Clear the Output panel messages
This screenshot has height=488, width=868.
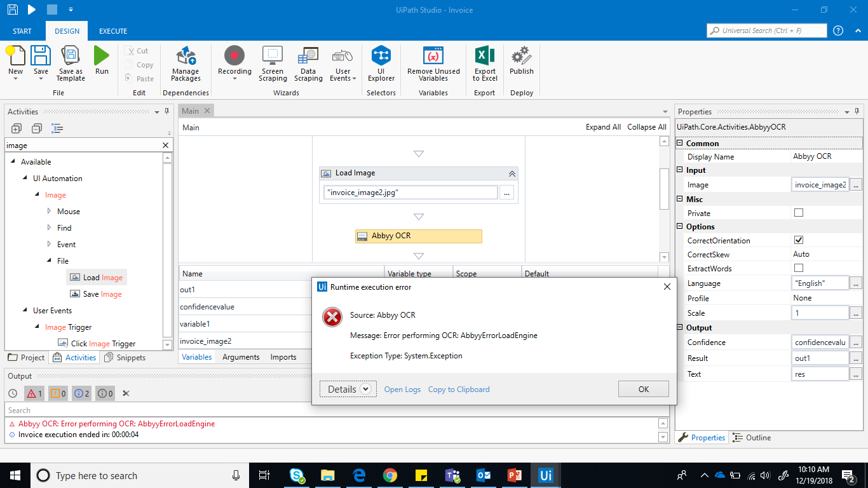coord(126,393)
